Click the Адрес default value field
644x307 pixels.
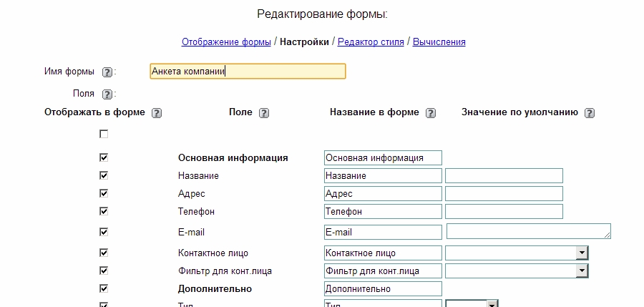(504, 194)
